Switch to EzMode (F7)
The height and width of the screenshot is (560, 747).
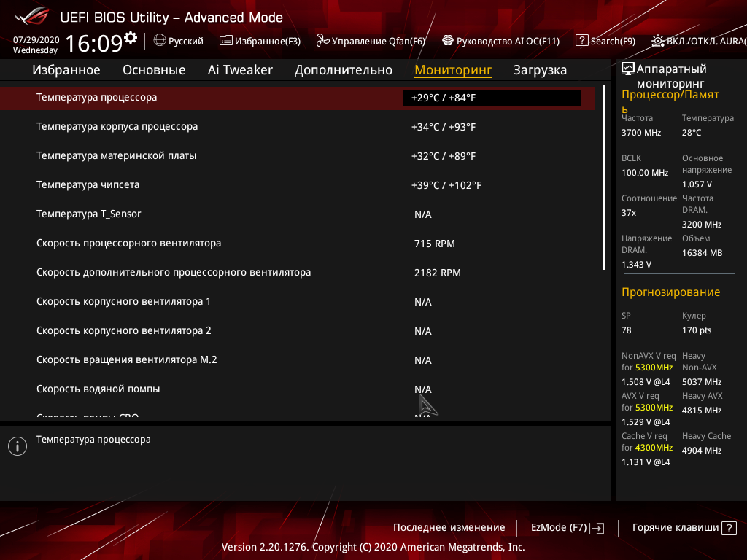(568, 528)
